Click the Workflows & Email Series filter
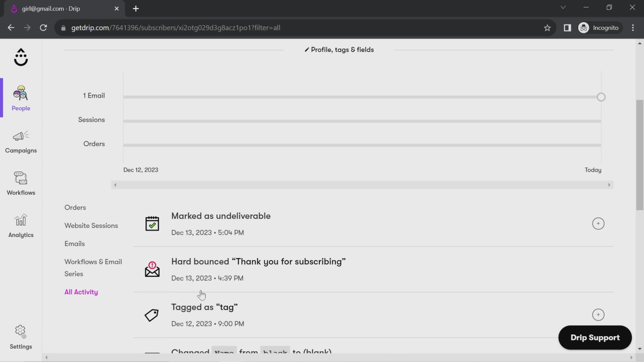This screenshot has width=644, height=362. 93,267
